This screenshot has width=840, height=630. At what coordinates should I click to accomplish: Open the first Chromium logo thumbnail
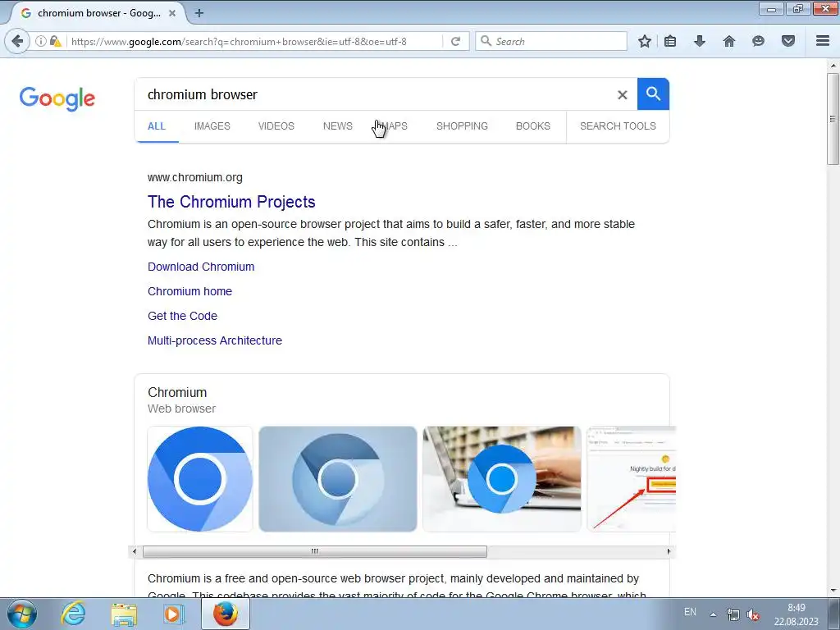pos(200,479)
